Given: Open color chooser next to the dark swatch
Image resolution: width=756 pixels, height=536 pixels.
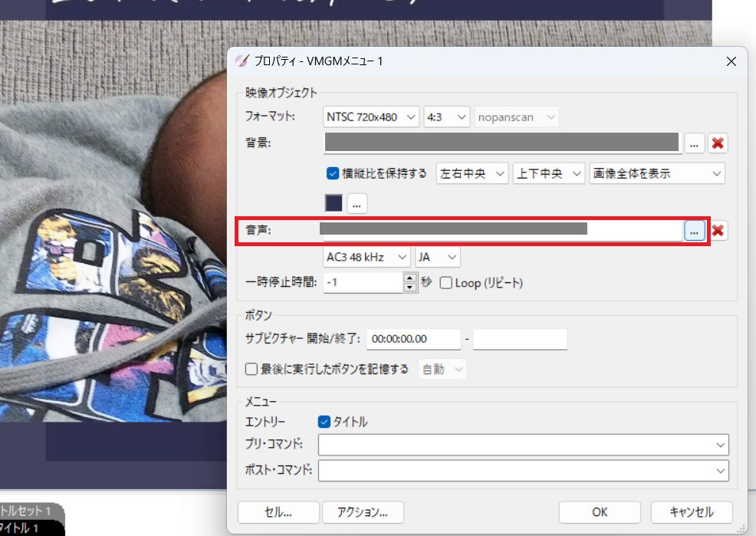Looking at the screenshot, I should pos(358,203).
